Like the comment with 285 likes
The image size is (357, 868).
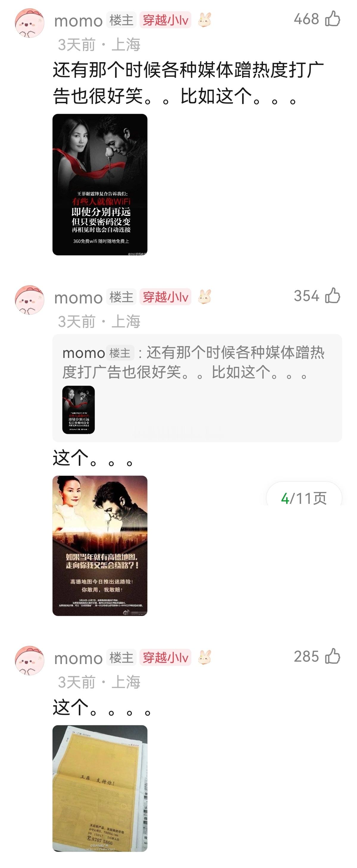pyautogui.click(x=333, y=656)
